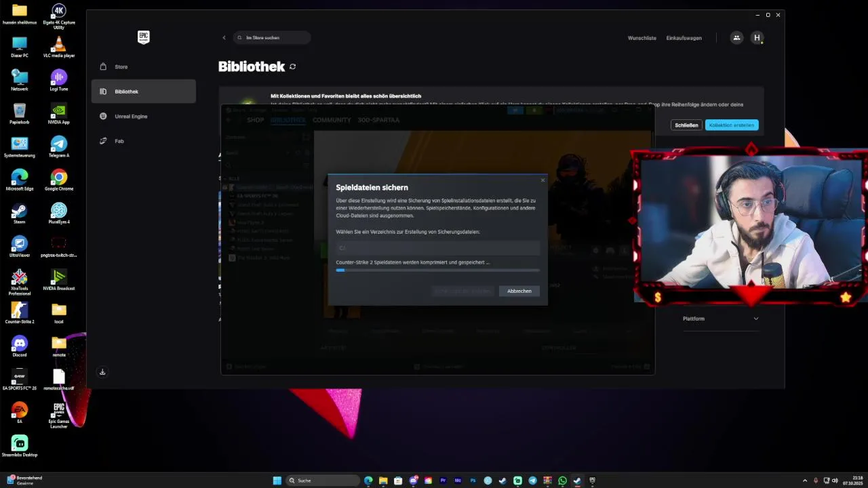Open the volume speaker icon in the system tray
The width and height of the screenshot is (868, 488).
(x=835, y=481)
